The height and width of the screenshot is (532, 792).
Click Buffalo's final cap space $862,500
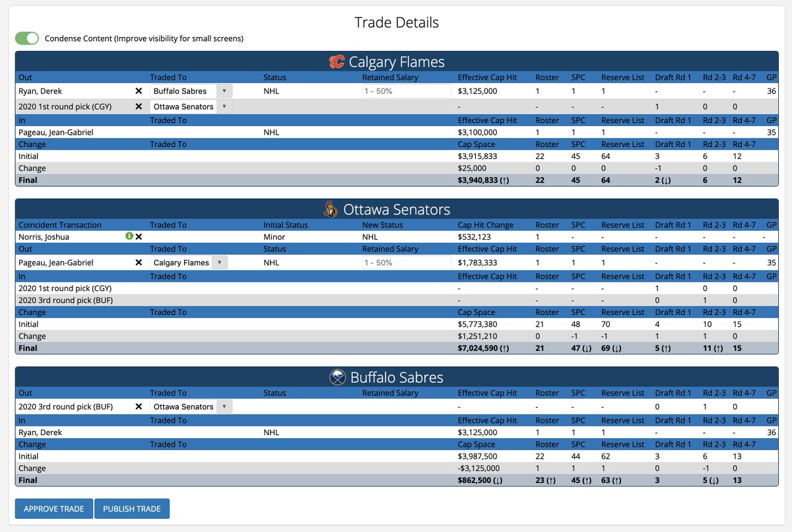(x=480, y=480)
